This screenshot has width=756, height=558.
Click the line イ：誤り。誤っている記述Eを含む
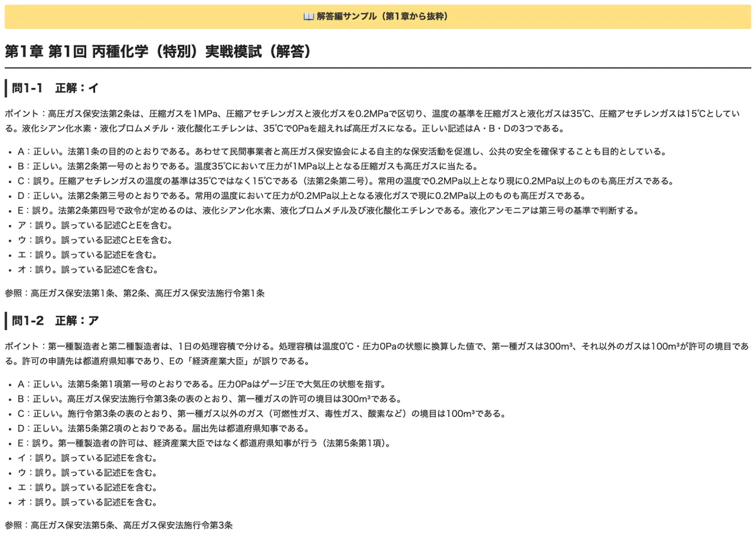88,458
